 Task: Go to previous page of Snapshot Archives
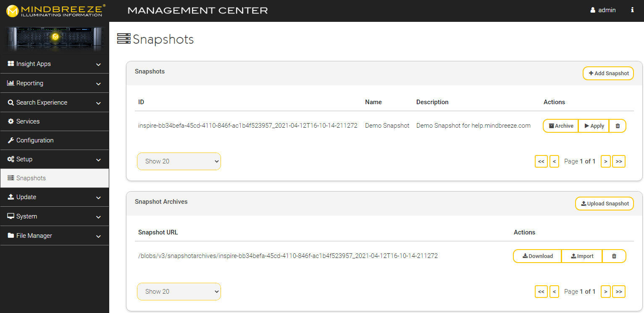pos(554,292)
